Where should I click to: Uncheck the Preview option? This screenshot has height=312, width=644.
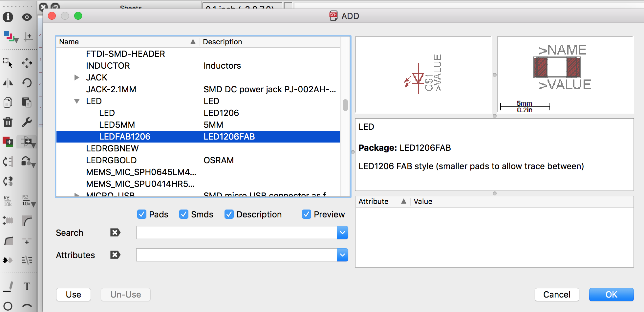click(x=306, y=214)
